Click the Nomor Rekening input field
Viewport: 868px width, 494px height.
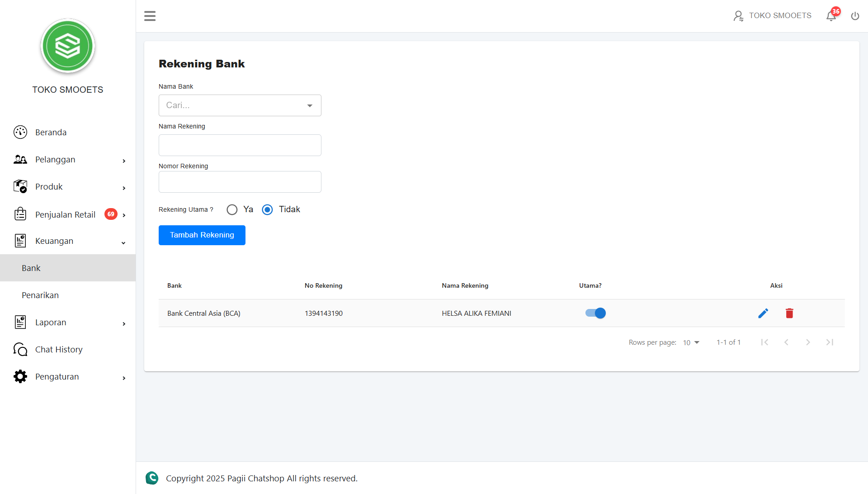pyautogui.click(x=240, y=182)
